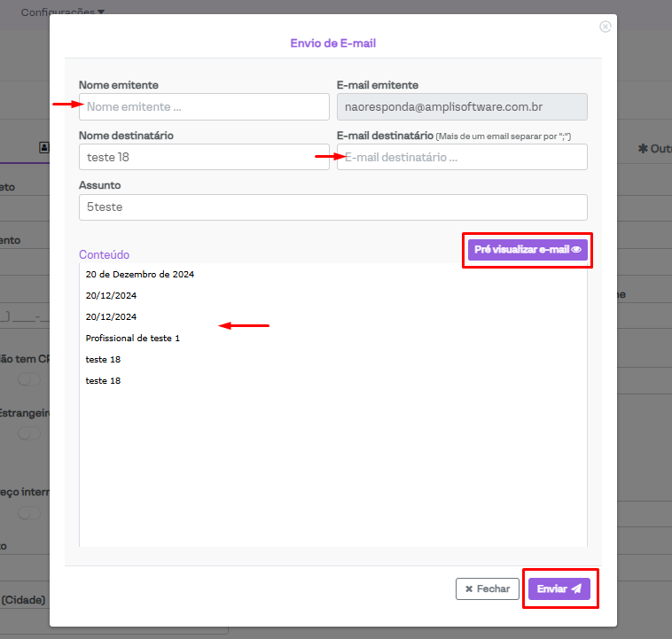Switch to the asterisk "Outr" tab
This screenshot has height=639, width=672.
[654, 149]
